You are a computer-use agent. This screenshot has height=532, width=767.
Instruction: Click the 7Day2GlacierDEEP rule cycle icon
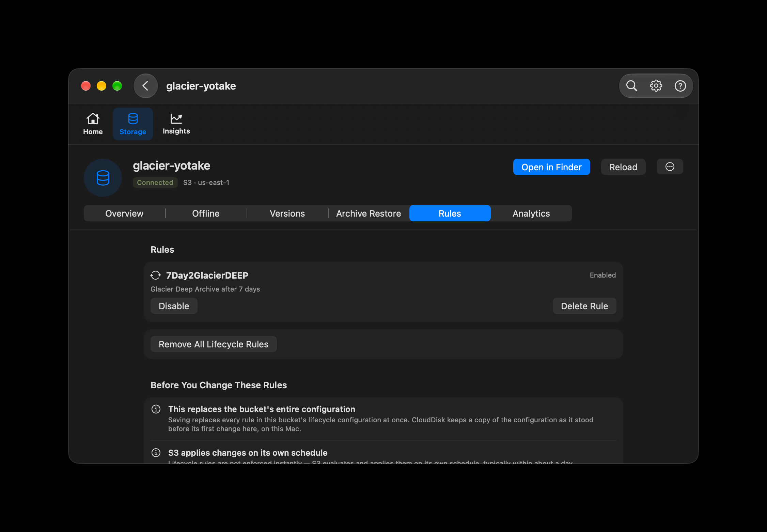(156, 275)
